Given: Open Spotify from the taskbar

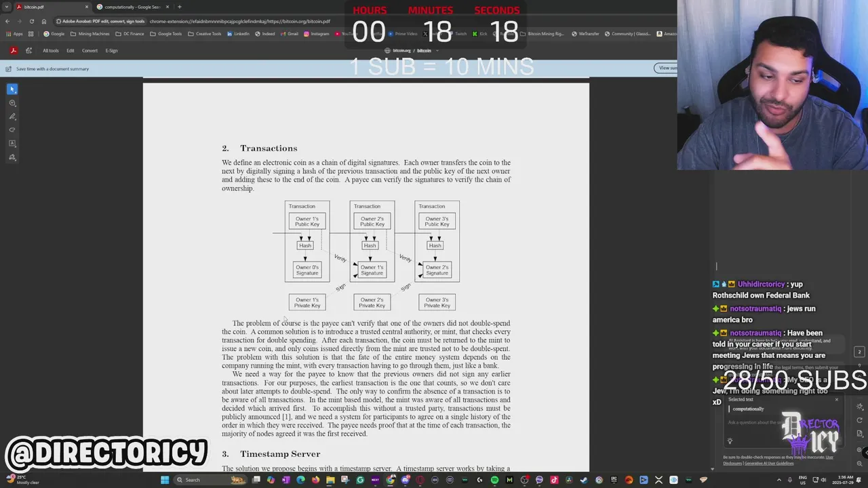Looking at the screenshot, I should point(494,480).
